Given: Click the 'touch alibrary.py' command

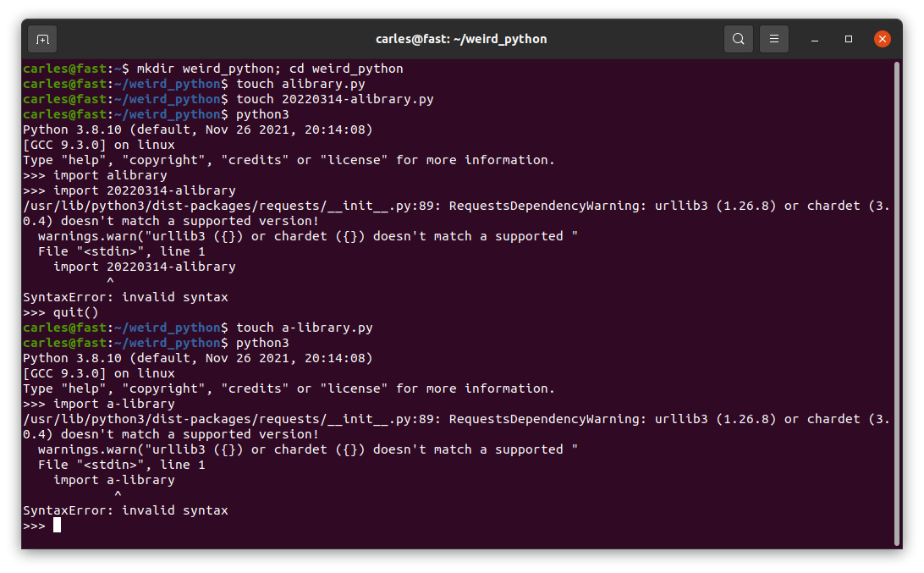Looking at the screenshot, I should coord(300,84).
